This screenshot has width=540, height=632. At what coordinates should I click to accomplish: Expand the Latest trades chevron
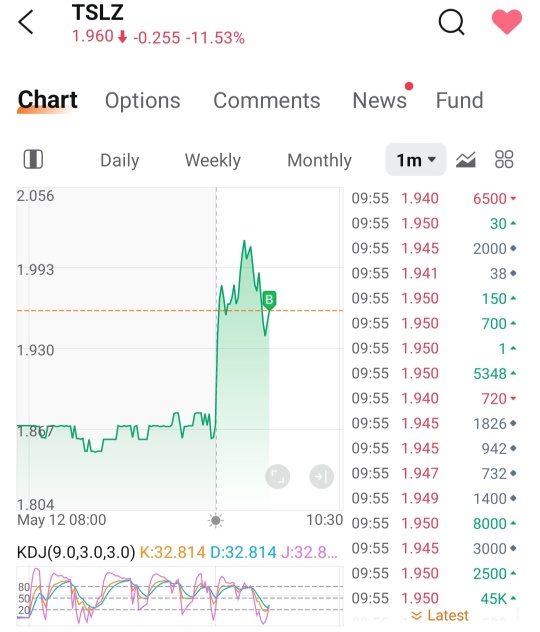coord(440,615)
